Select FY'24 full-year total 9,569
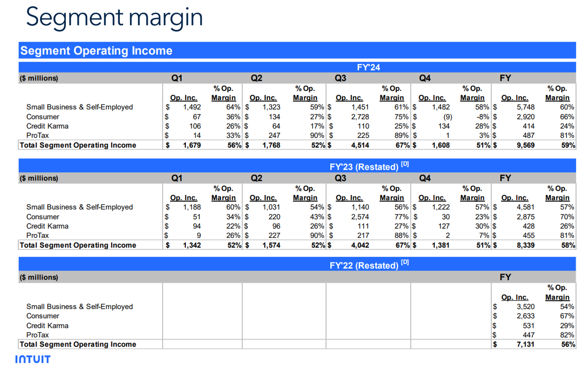 [x=525, y=145]
